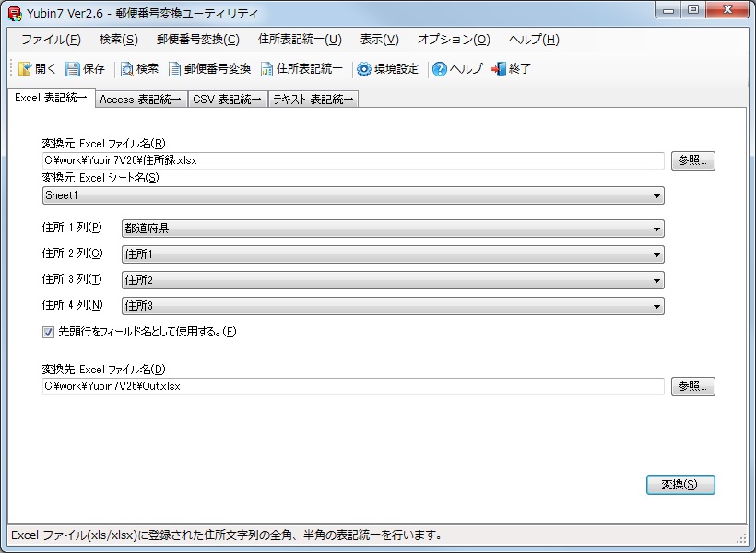756x553 pixels.
Task: Click the 変換先 Excel ファイル名 input field
Action: 353,386
